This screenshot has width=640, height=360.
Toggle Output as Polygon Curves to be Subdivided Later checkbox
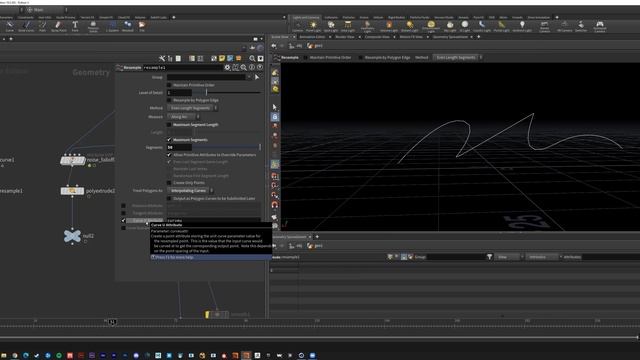coord(169,198)
